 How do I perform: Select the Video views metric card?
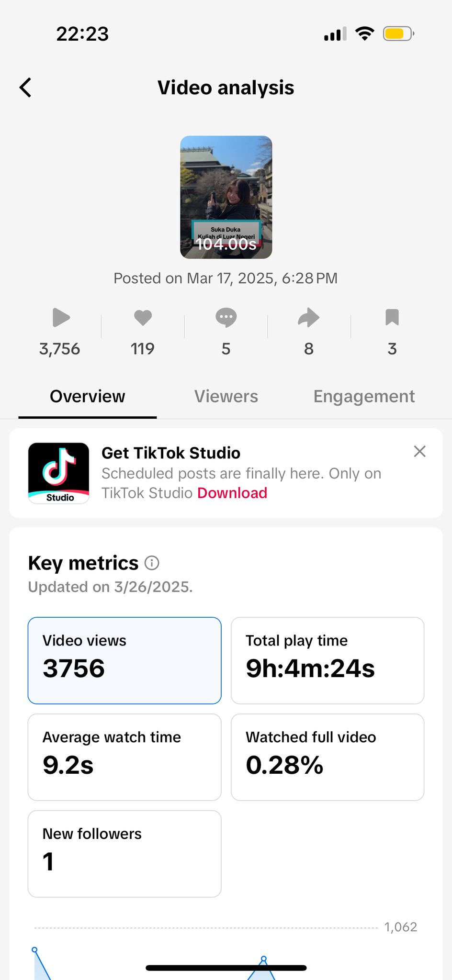(124, 660)
